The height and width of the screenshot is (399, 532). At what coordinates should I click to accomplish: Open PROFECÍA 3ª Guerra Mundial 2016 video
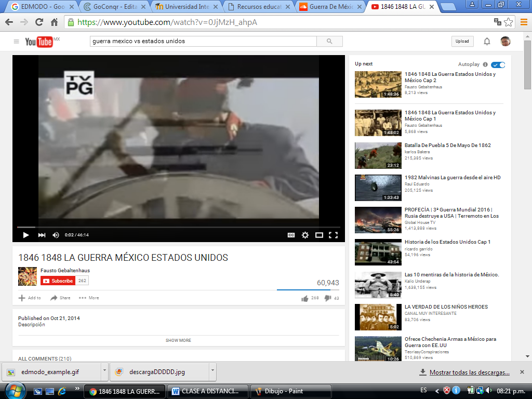pyautogui.click(x=451, y=212)
